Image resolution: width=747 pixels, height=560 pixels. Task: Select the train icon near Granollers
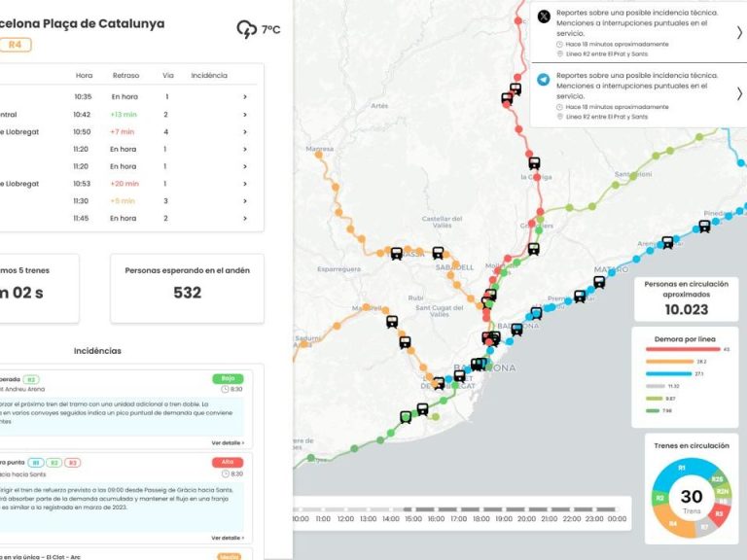(x=533, y=249)
